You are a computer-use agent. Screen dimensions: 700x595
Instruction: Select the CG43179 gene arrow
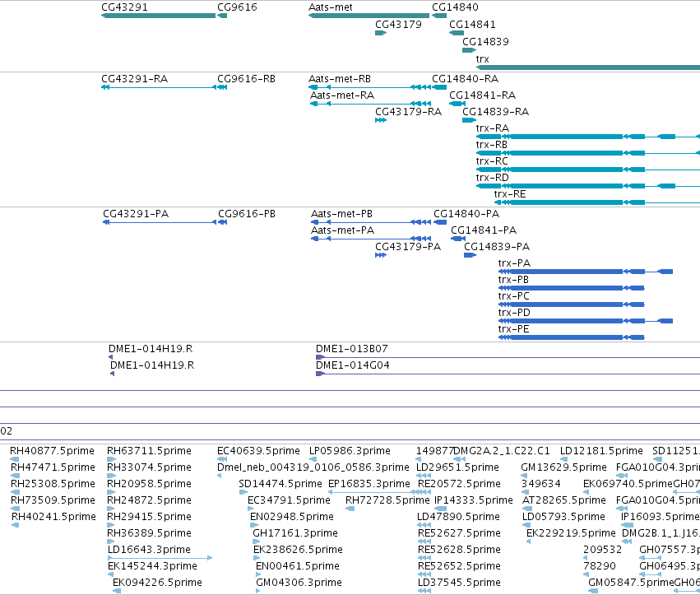[381, 33]
